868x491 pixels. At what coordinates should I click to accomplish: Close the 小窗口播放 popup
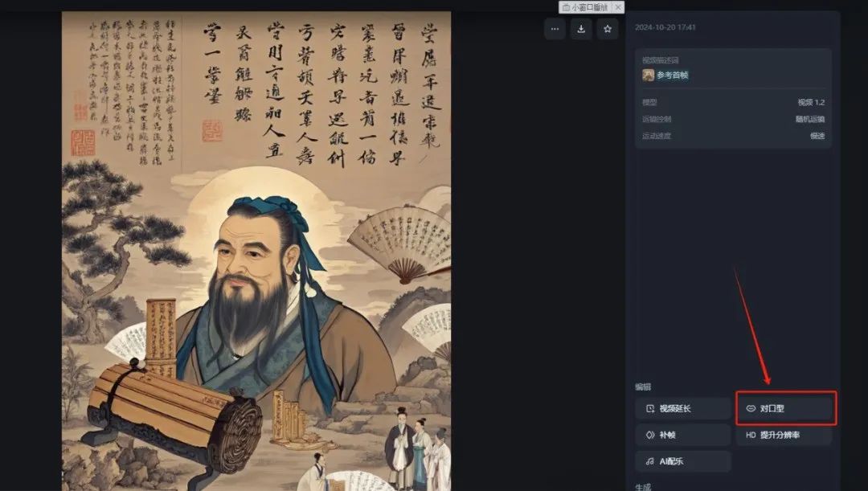618,7
